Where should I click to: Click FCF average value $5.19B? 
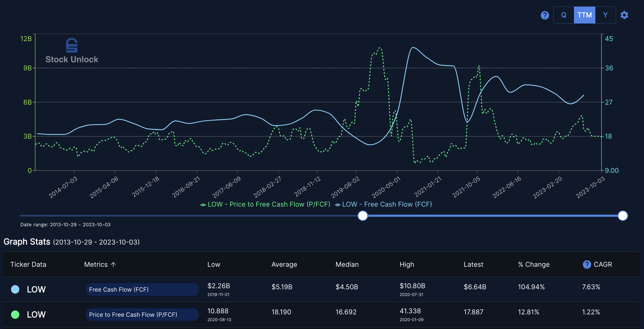[282, 287]
